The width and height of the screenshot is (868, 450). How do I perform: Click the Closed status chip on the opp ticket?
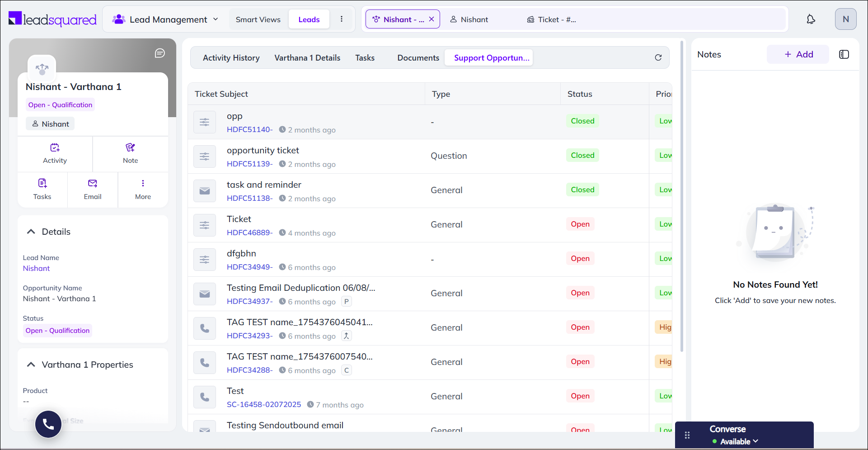(582, 121)
